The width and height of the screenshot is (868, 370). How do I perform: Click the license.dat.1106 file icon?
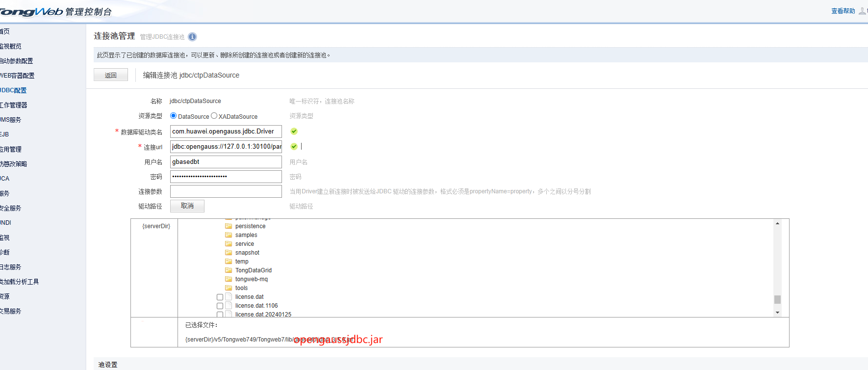coord(229,305)
